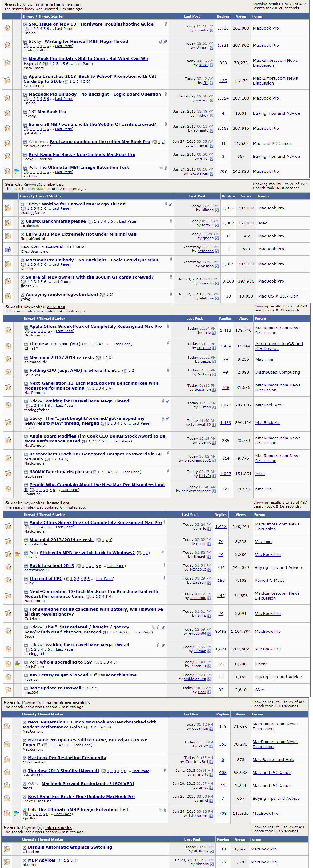Open Bootcamp gaming on retina MacBook Pro thread
313x868 pixels.
coord(100,142)
